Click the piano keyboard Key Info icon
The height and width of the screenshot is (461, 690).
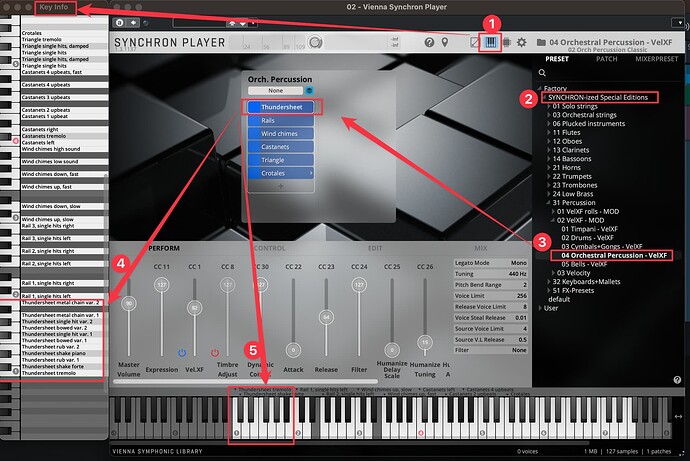(490, 42)
